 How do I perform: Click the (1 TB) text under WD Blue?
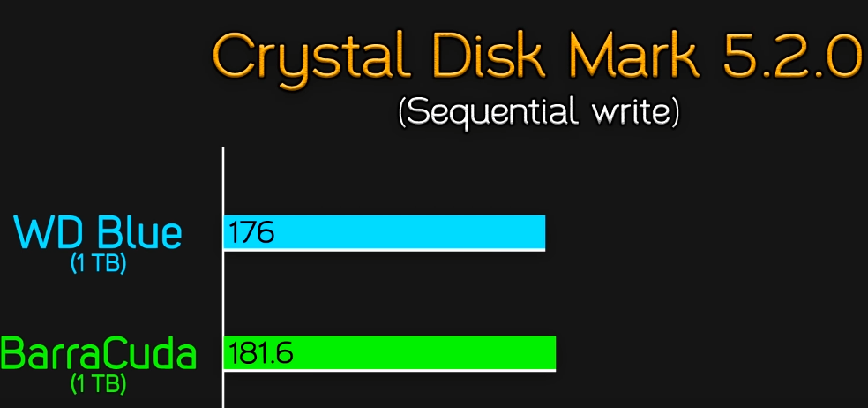point(99,263)
